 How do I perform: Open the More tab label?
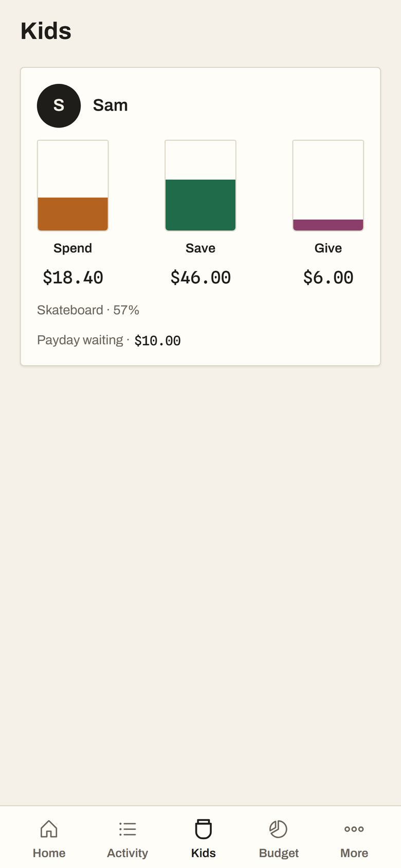point(354,853)
